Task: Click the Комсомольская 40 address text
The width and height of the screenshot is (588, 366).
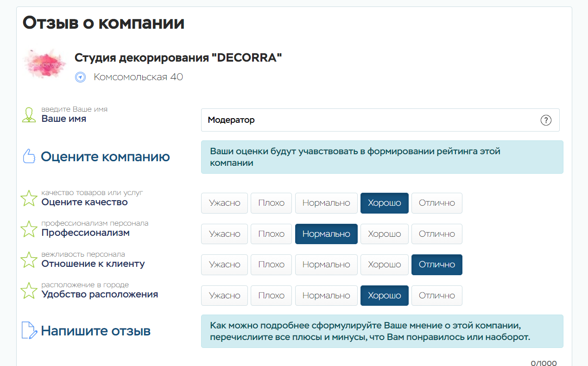Action: coord(138,77)
